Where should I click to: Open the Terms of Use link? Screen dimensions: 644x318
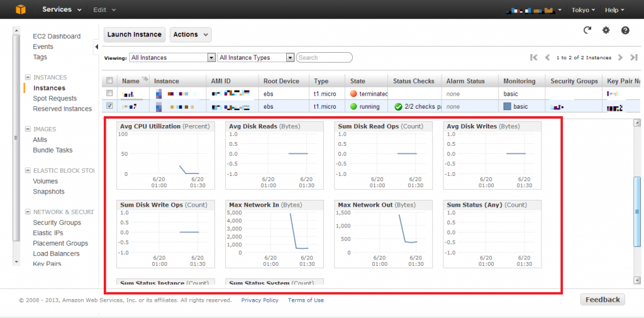click(x=306, y=300)
